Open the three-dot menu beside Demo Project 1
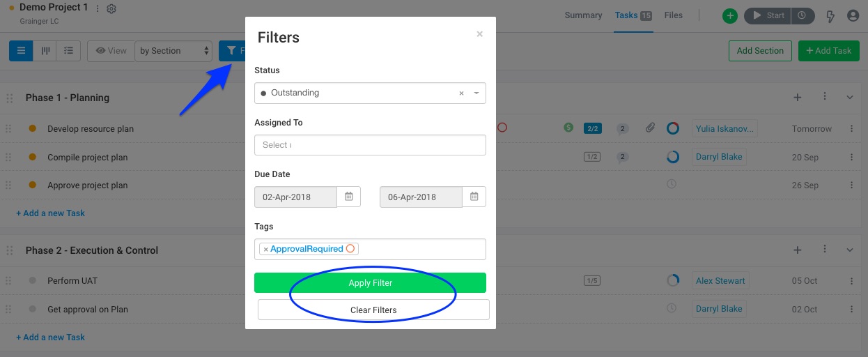868x357 pixels. point(97,8)
